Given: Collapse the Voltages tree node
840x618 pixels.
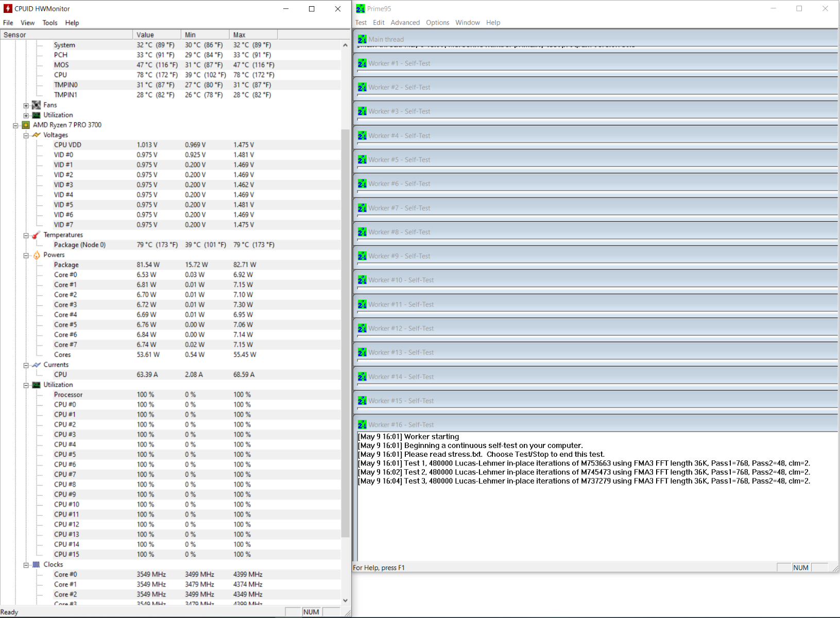Looking at the screenshot, I should point(26,135).
